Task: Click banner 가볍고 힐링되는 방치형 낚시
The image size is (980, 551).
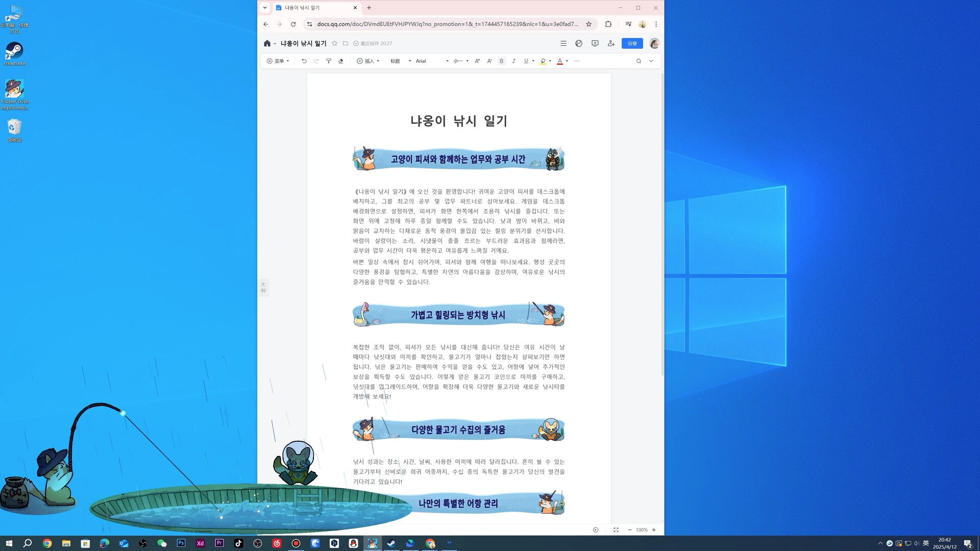Action: [x=458, y=315]
